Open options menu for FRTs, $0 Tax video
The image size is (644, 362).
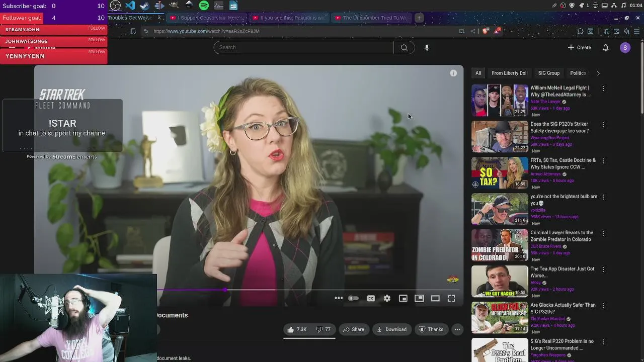pos(604,161)
